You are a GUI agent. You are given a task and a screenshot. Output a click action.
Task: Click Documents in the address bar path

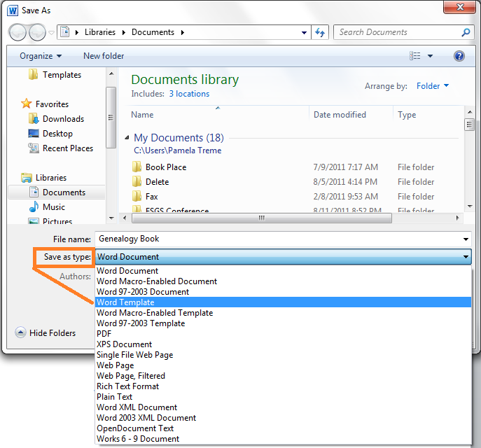pyautogui.click(x=153, y=32)
